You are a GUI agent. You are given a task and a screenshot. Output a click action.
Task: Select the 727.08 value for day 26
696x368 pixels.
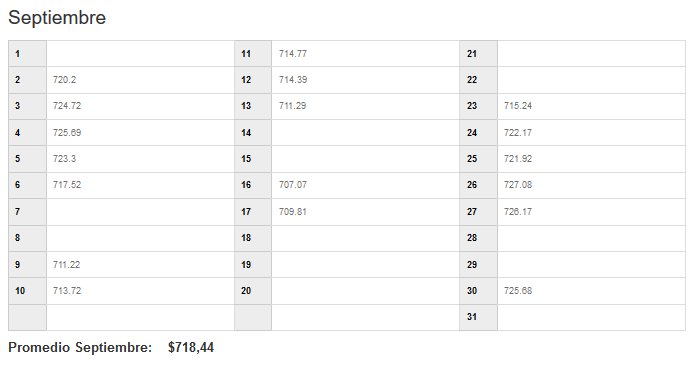point(518,185)
